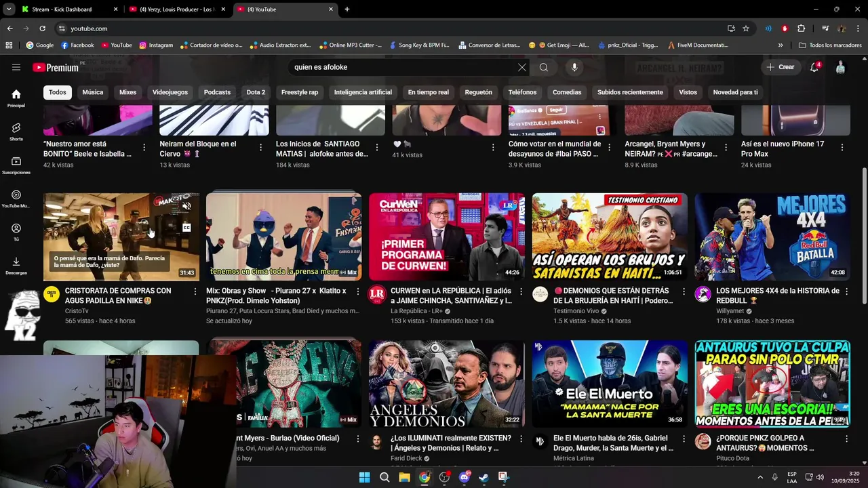Image resolution: width=868 pixels, height=488 pixels.
Task: Open Suscripciones in the sidebar
Action: 16,165
